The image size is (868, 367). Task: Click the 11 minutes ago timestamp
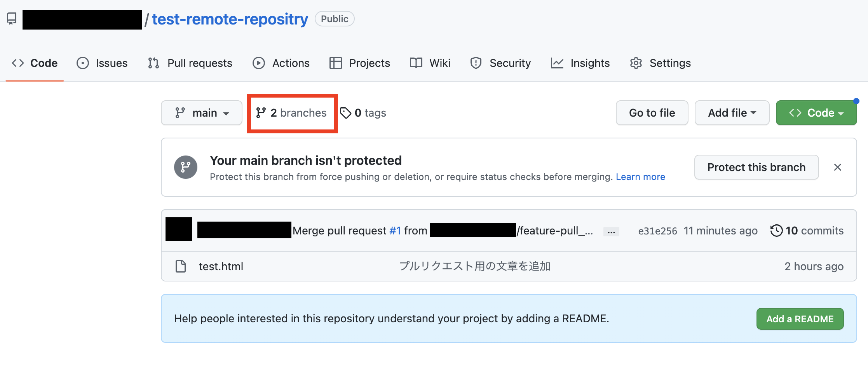click(720, 231)
